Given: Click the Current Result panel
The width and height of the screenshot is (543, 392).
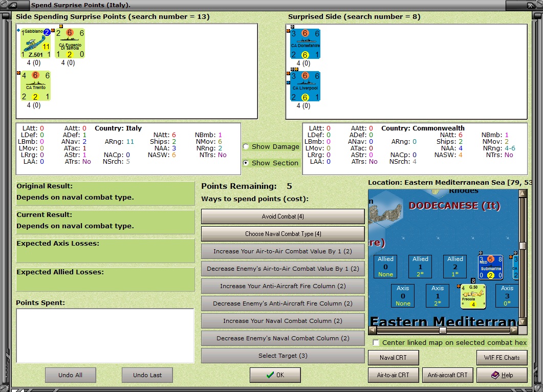Looking at the screenshot, I should [x=105, y=222].
